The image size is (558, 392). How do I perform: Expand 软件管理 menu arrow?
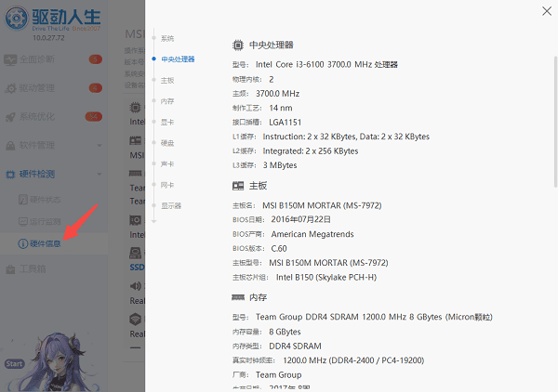pos(100,145)
